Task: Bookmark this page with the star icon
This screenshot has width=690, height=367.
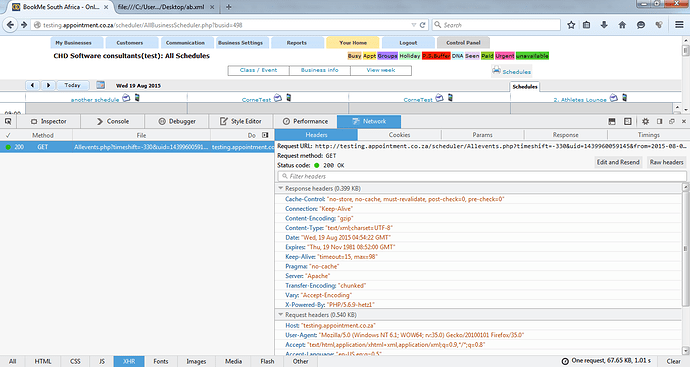Action: click(x=571, y=25)
